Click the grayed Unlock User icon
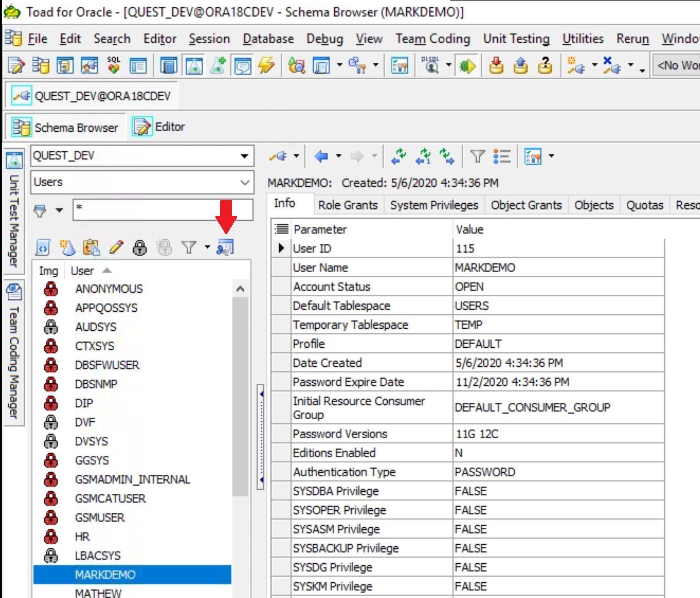Viewport: 700px width, 598px height. [x=164, y=247]
